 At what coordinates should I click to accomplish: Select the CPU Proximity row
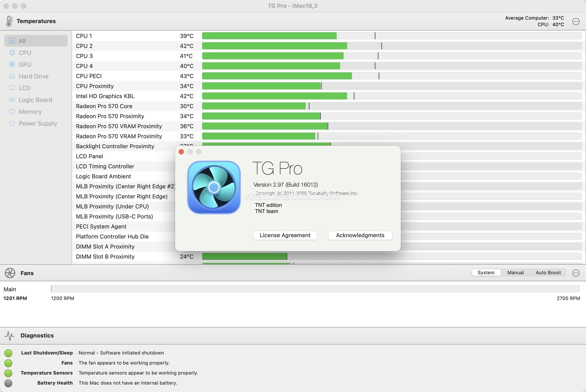pyautogui.click(x=329, y=86)
